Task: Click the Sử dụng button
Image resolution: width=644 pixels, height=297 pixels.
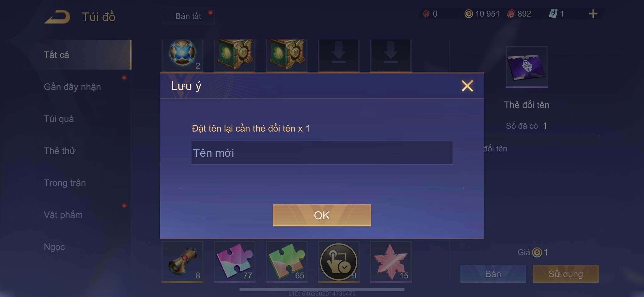Action: tap(565, 274)
